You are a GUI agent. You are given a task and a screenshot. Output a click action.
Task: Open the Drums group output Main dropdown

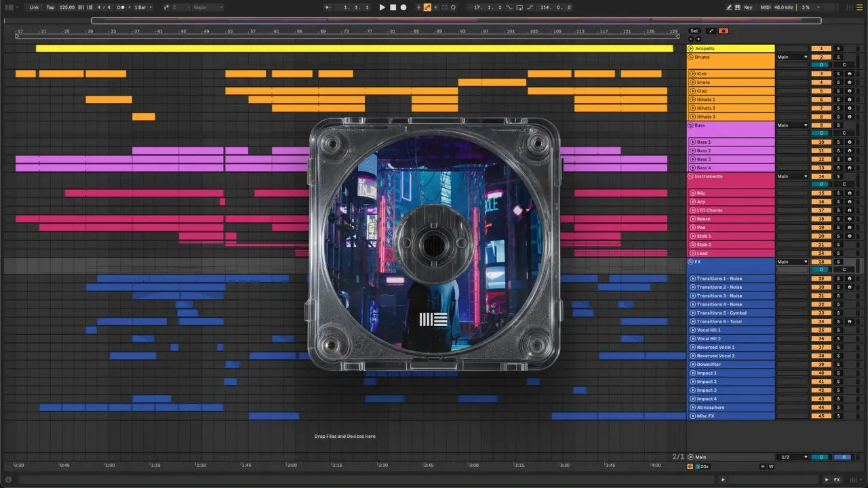click(792, 58)
